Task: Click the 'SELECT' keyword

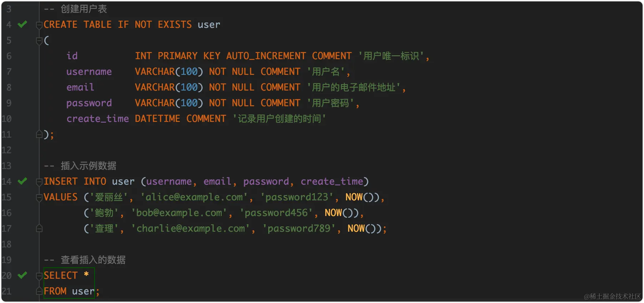Action: (60, 276)
